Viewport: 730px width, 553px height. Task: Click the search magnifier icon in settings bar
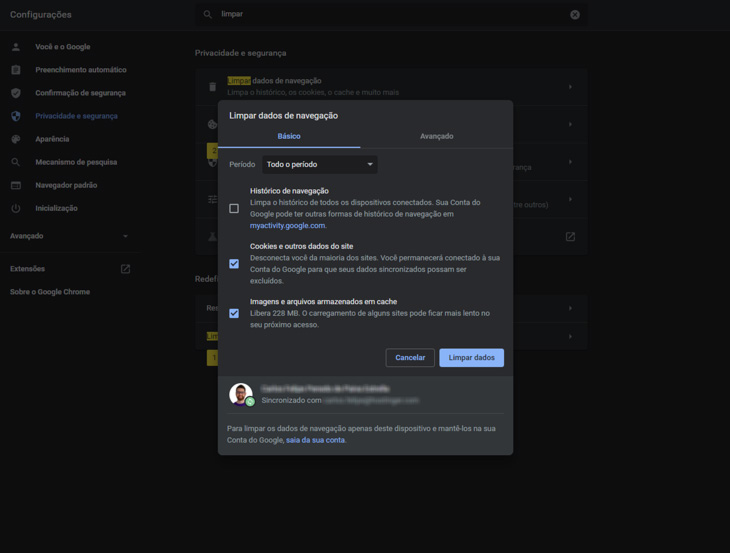coord(208,14)
